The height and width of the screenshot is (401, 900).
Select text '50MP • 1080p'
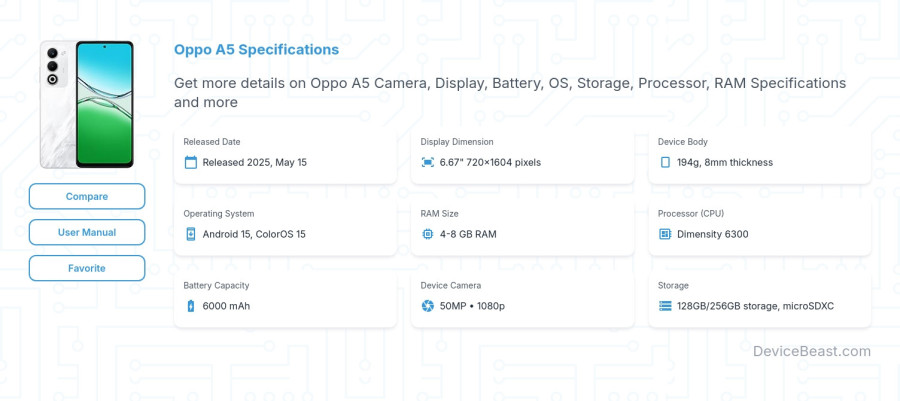pyautogui.click(x=472, y=306)
